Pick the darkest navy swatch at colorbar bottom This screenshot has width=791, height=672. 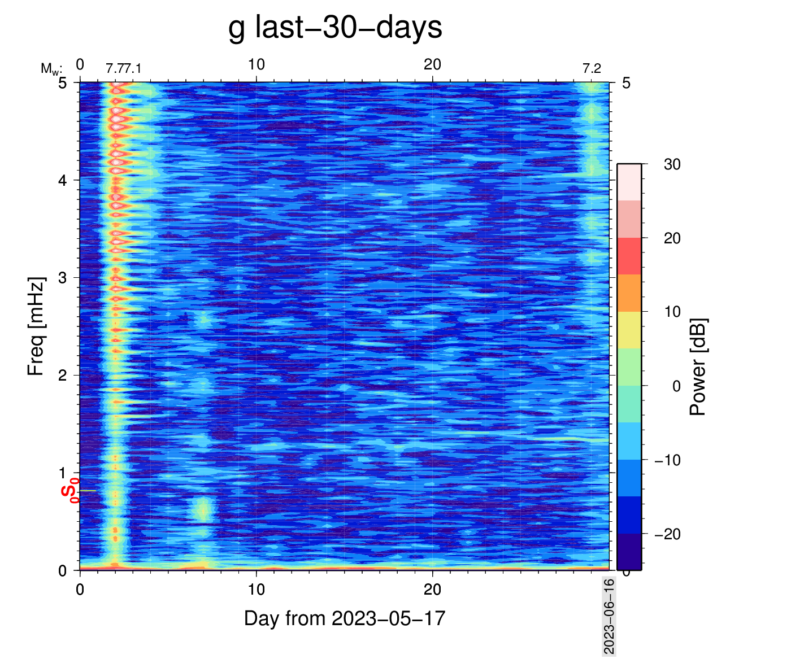click(x=629, y=552)
